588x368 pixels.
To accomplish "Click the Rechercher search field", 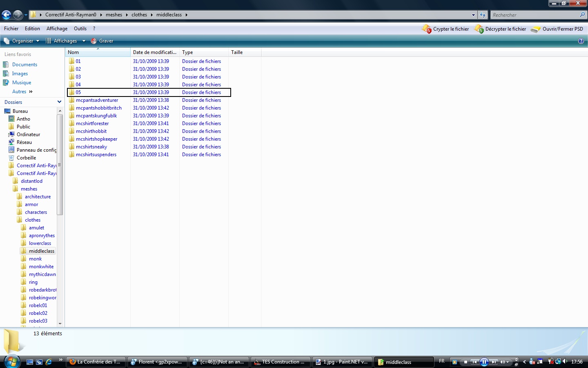I will [x=535, y=15].
